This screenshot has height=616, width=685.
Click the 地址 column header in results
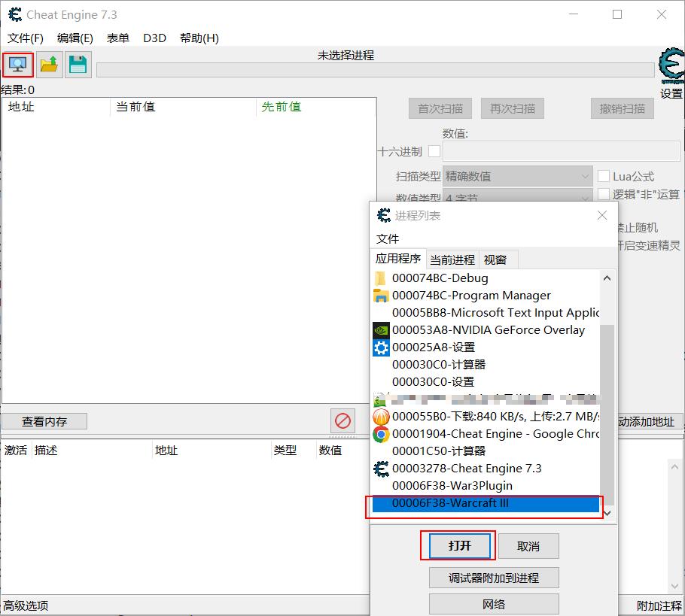56,107
